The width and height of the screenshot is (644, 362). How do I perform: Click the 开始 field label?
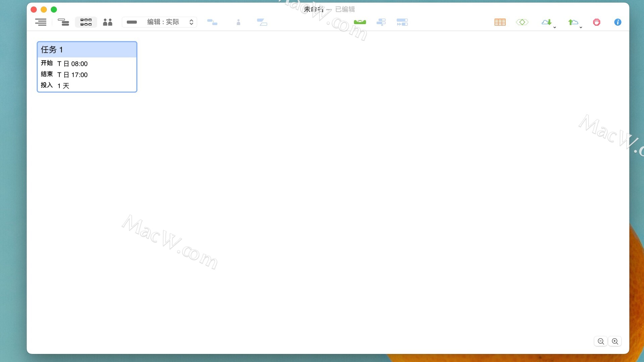point(47,63)
